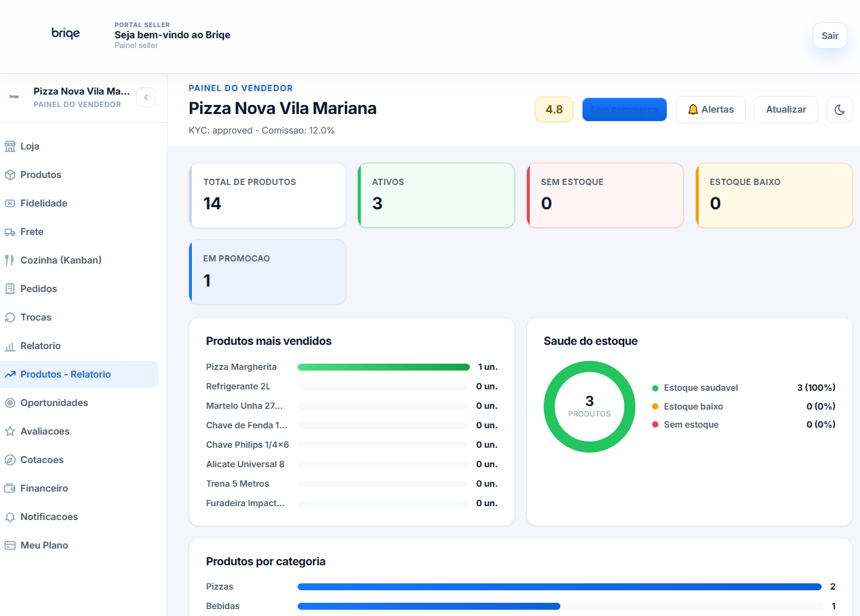Navigate to Pedidos
Image resolution: width=860 pixels, height=616 pixels.
coord(79,289)
